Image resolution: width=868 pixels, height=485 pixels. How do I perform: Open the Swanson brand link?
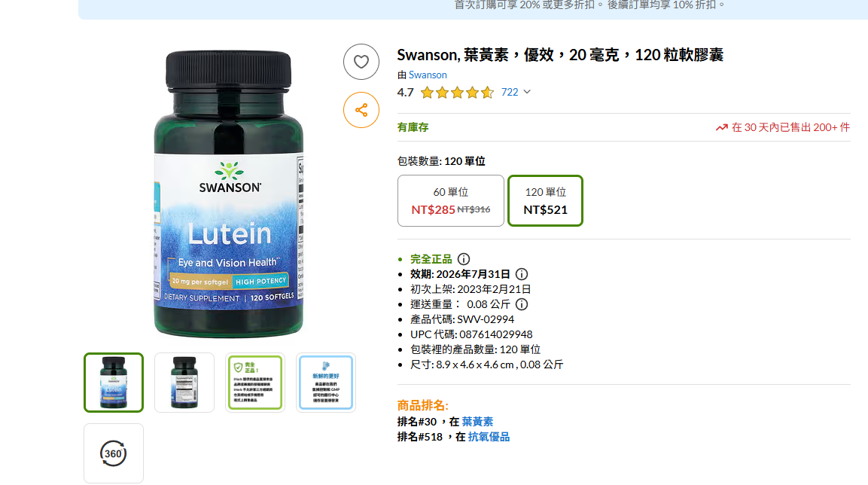[428, 75]
